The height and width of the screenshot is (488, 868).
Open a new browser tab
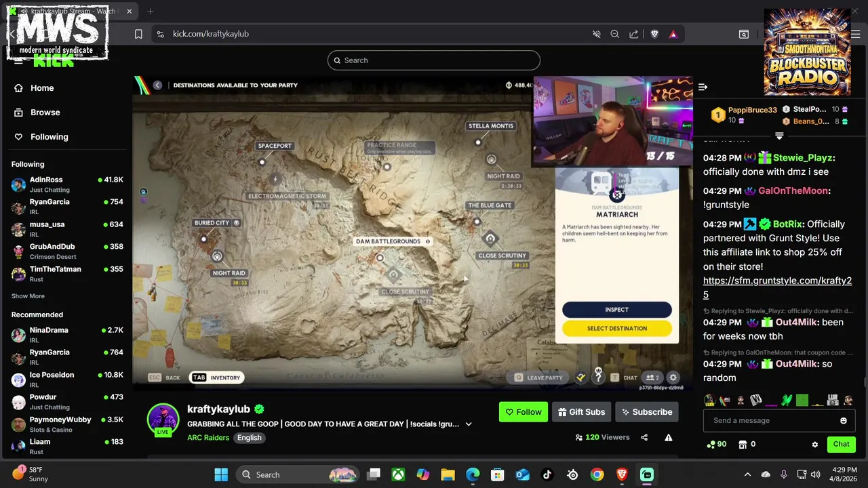[151, 12]
